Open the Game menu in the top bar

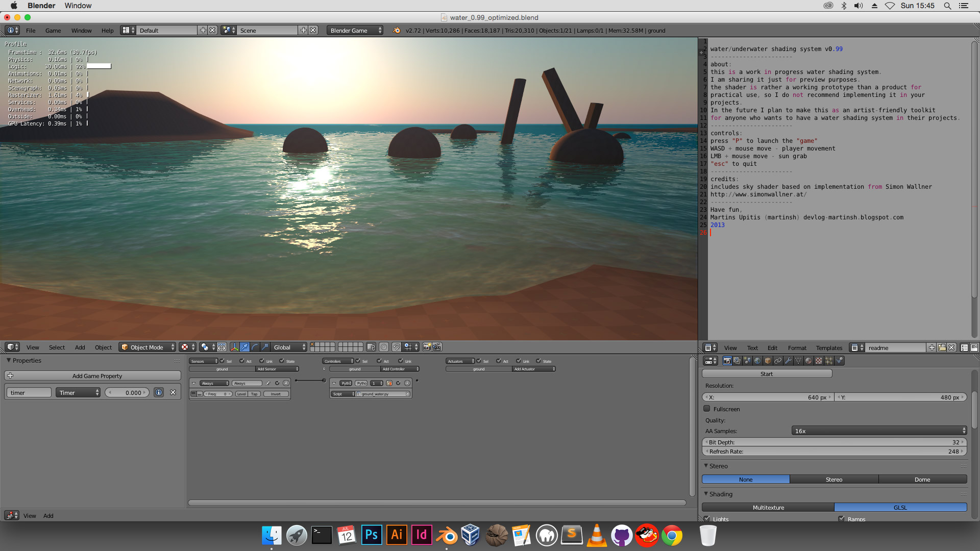point(53,30)
